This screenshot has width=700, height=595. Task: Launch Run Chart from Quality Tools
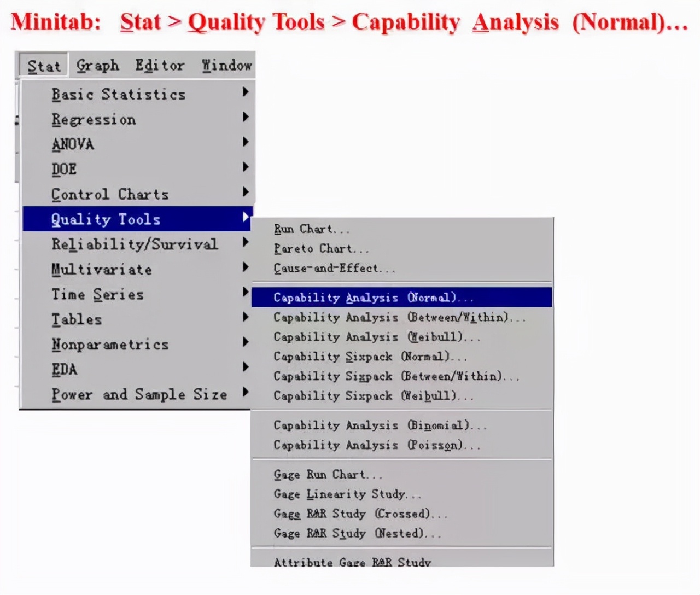(x=402, y=229)
